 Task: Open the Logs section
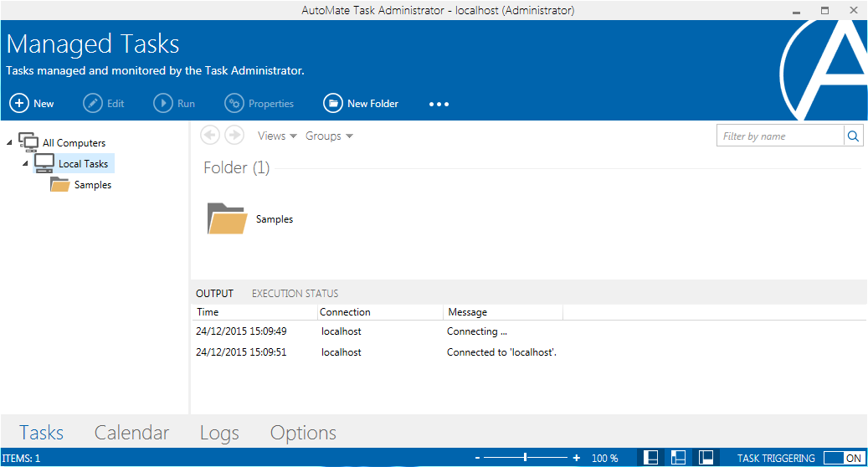pos(220,434)
